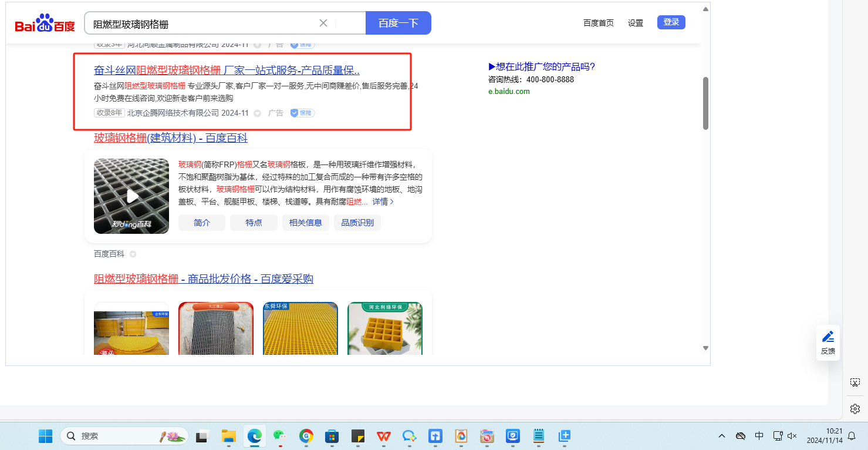Click the Baidu logo
The height and width of the screenshot is (450, 868).
point(45,23)
